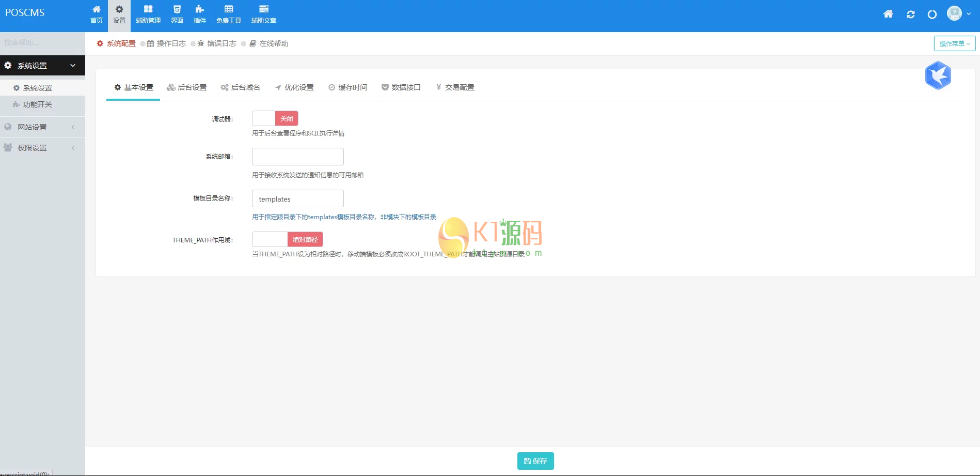Open the 界面 nav item

[177, 14]
